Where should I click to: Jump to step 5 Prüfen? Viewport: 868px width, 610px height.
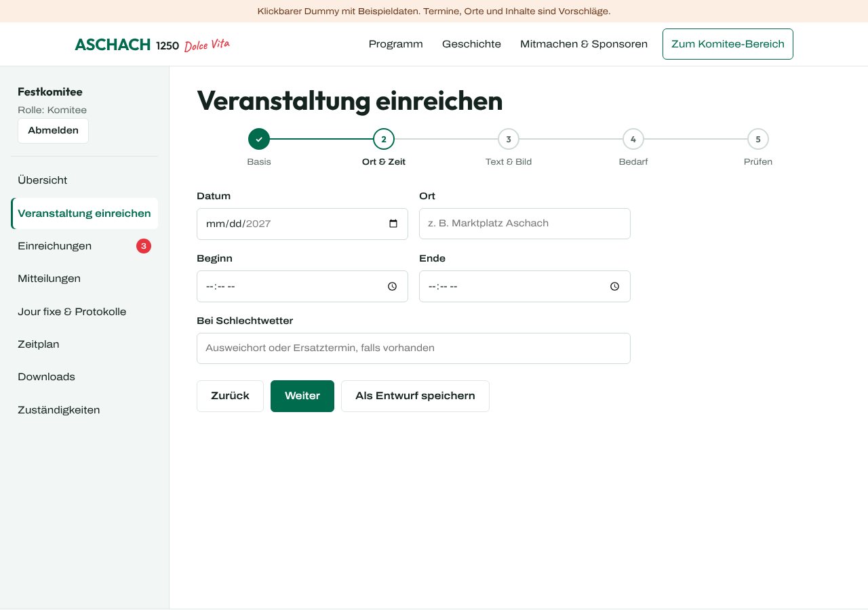coord(758,139)
